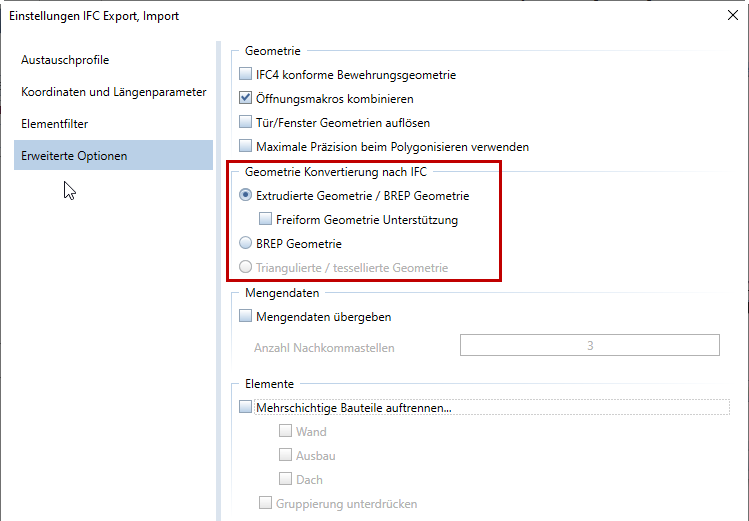Check Mengendaten übergeben
The image size is (749, 521).
coord(246,316)
